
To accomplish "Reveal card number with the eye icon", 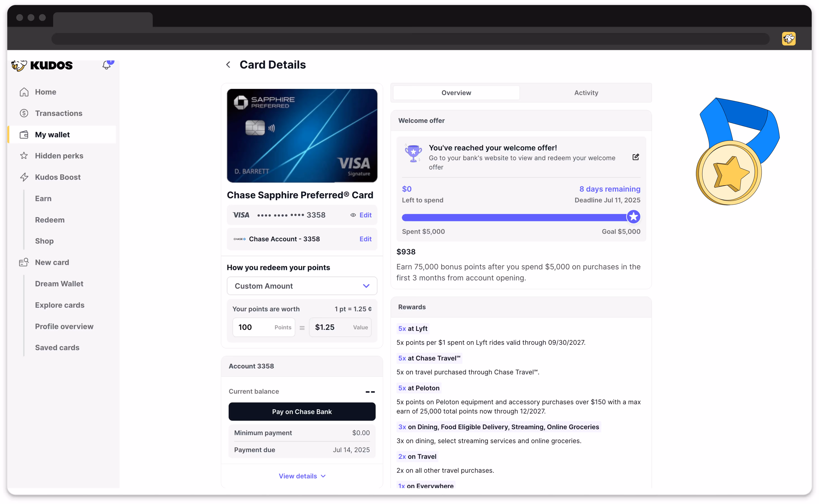I will (353, 215).
